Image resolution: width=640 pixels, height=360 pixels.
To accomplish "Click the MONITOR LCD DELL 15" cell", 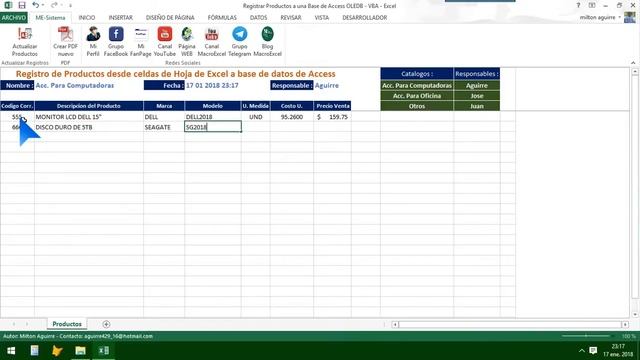I will point(89,117).
